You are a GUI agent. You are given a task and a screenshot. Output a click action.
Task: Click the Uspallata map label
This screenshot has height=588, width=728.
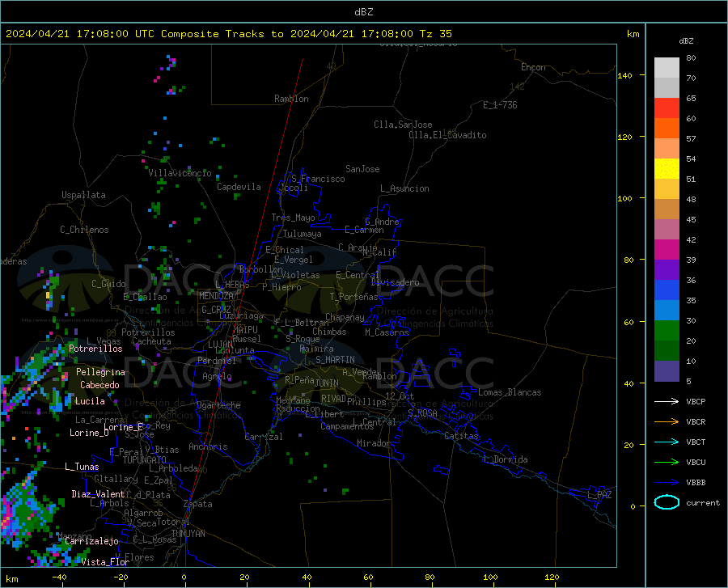click(83, 195)
